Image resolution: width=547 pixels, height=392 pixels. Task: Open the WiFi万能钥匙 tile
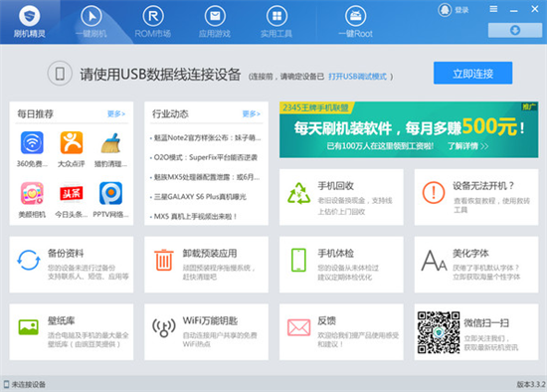coord(206,331)
